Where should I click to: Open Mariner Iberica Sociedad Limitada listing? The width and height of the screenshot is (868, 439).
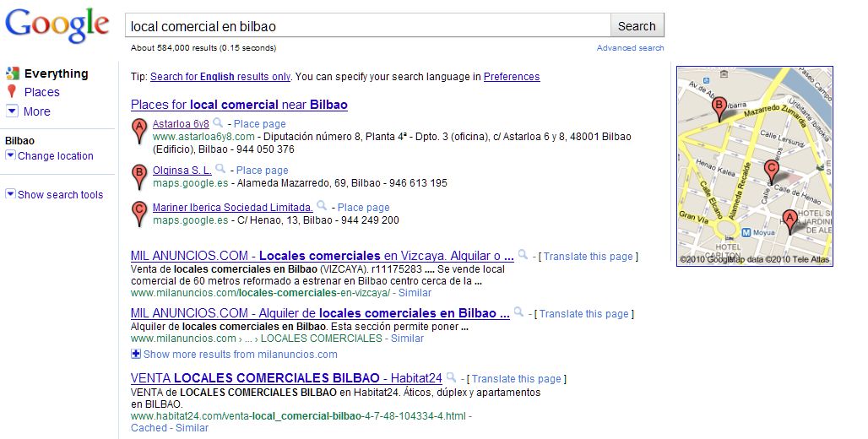233,208
